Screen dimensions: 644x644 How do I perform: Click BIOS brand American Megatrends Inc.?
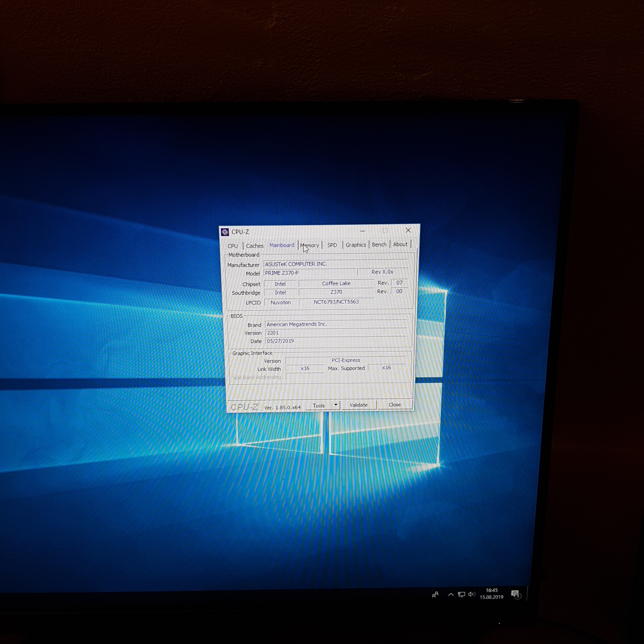336,324
